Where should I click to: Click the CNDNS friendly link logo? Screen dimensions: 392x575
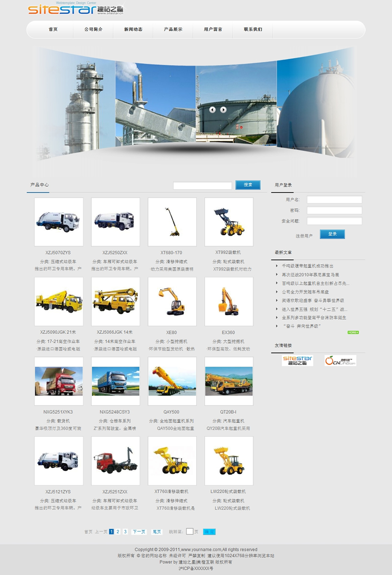340,361
